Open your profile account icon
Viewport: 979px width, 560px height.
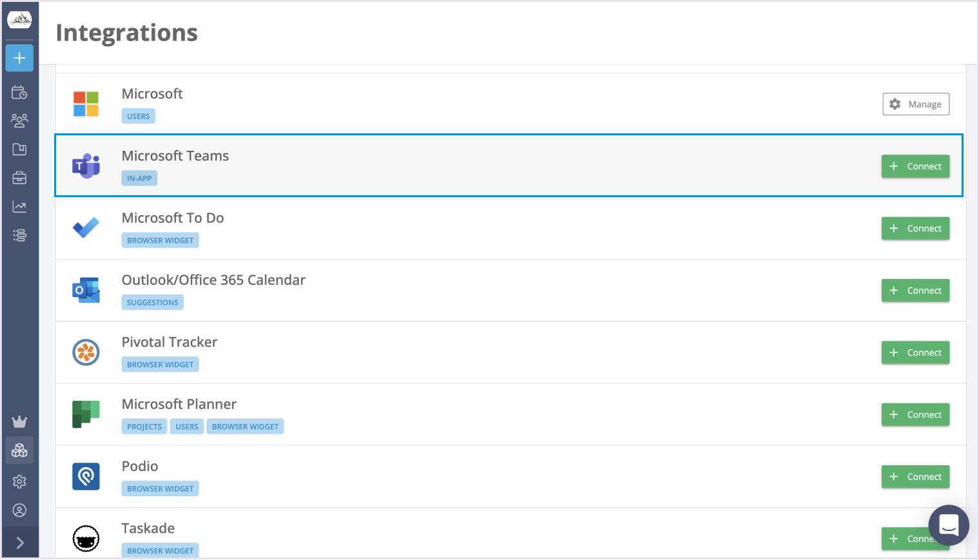point(19,510)
